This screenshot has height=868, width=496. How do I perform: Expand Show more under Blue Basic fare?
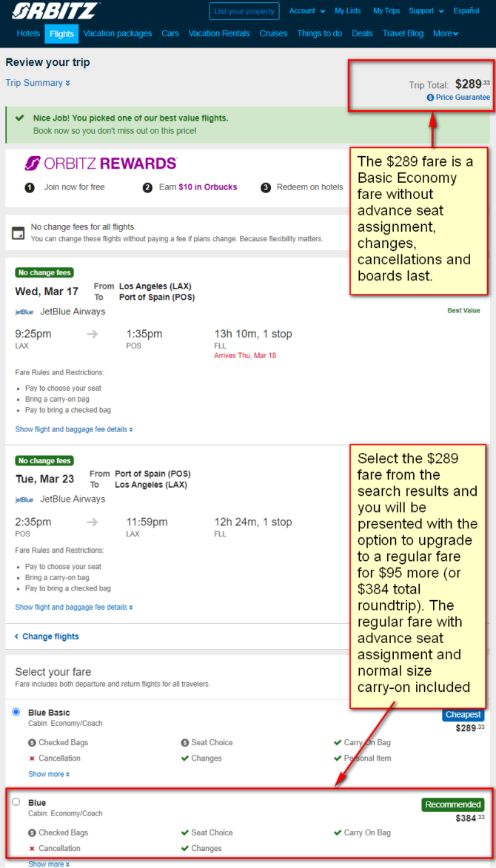click(49, 774)
